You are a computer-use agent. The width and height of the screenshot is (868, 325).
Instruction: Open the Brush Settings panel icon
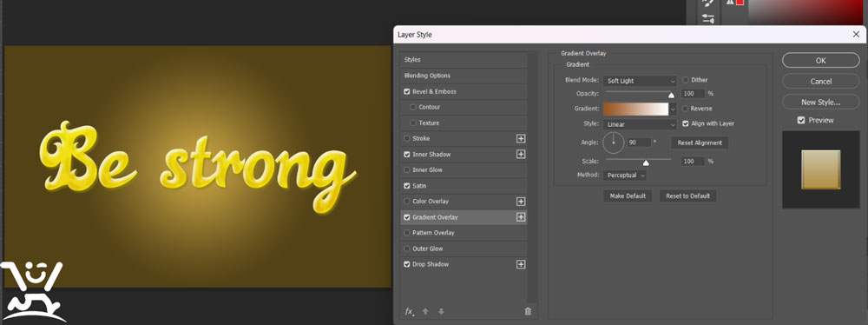pyautogui.click(x=707, y=3)
